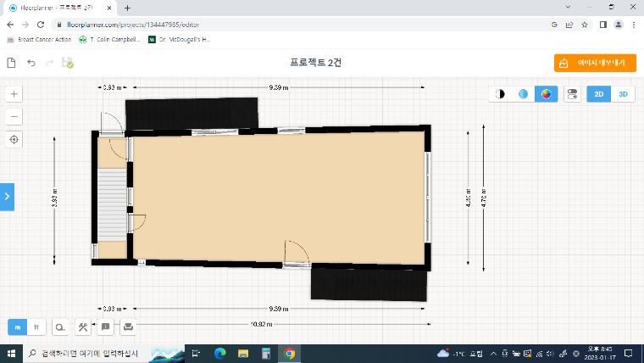Open the new file document icon
Image resolution: width=644 pixels, height=363 pixels.
pyautogui.click(x=12, y=63)
